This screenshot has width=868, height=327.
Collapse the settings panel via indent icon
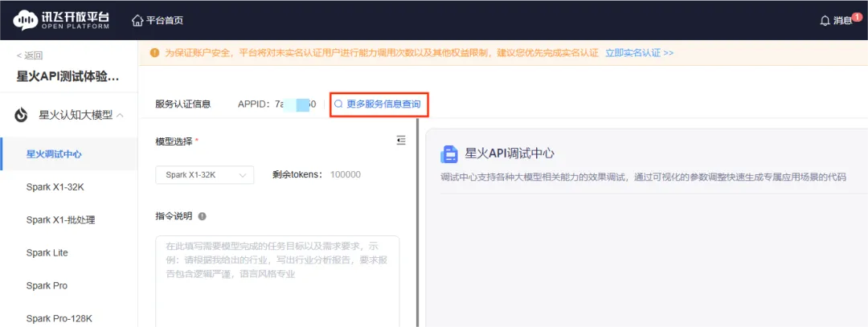(x=401, y=141)
